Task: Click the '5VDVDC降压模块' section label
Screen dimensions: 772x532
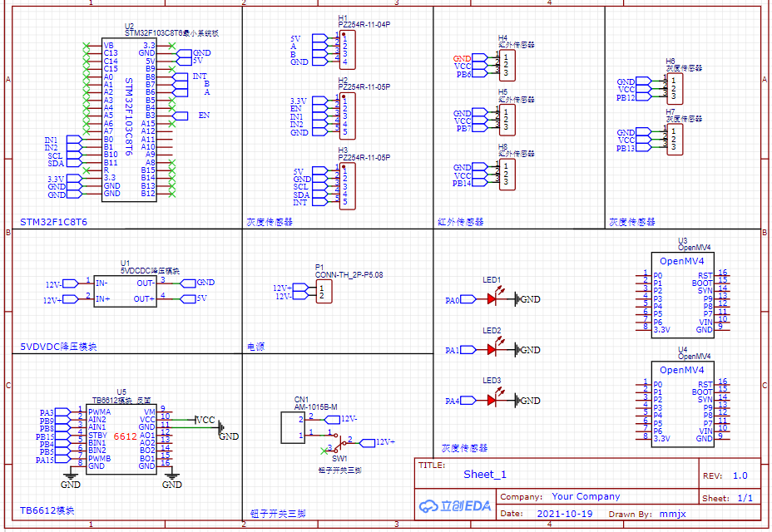Action: [58, 347]
